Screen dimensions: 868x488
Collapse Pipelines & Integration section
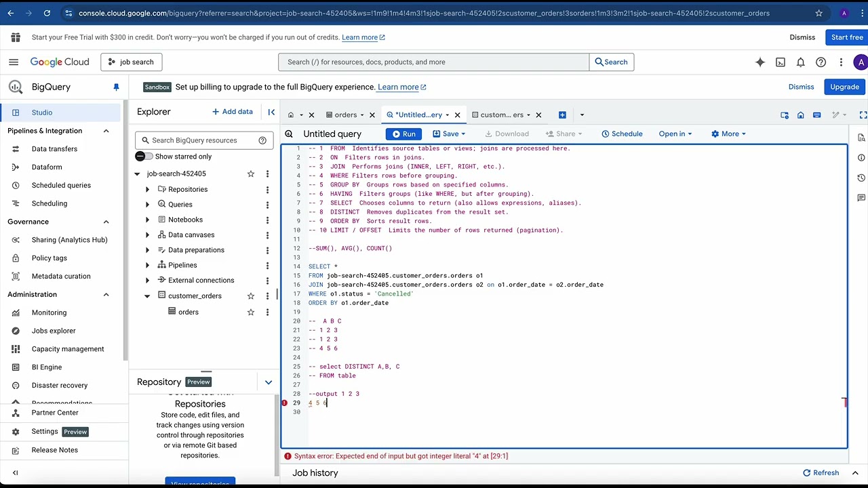click(x=106, y=131)
